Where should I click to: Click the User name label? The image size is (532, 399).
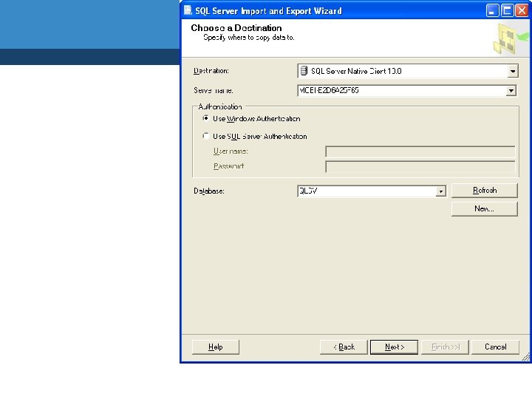pos(231,151)
